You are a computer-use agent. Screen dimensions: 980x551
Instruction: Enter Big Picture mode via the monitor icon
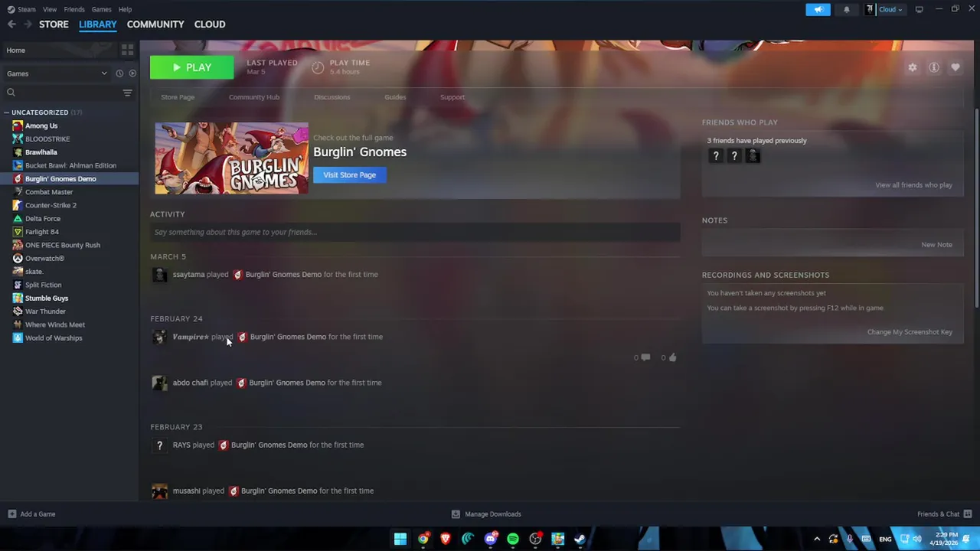point(919,9)
